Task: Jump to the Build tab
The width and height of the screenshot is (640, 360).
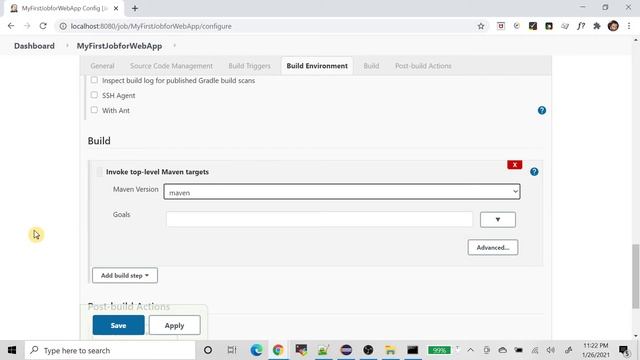Action: point(371,66)
